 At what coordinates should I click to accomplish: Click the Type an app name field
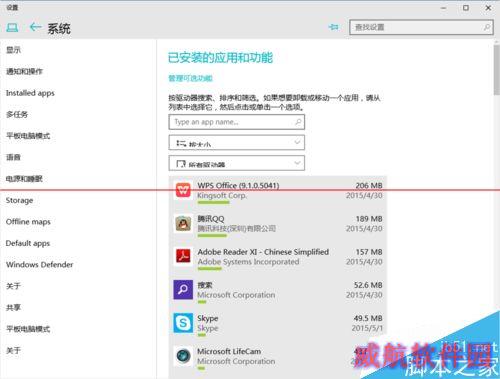point(237,122)
